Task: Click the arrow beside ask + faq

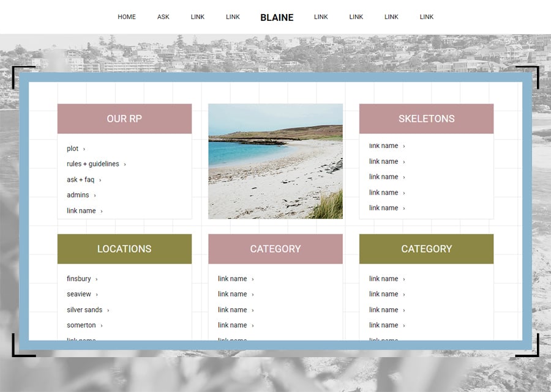Action: 100,180
